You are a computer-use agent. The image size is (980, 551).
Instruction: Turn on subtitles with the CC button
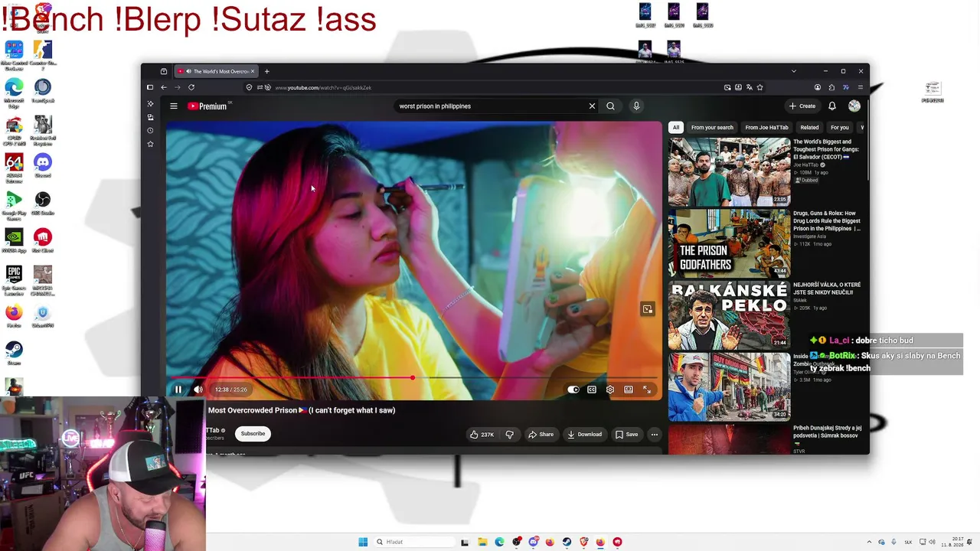[x=592, y=390]
